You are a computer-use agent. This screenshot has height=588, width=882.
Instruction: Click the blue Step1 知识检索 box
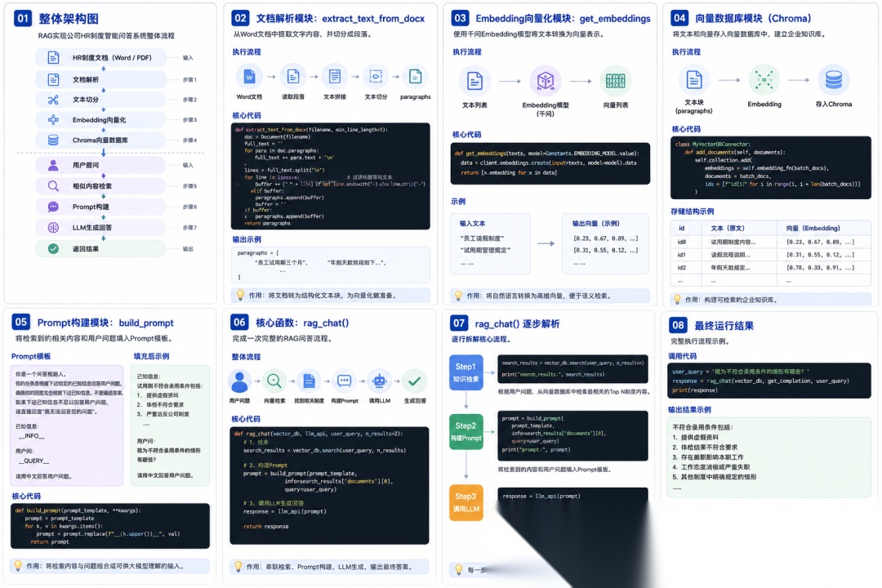tap(465, 372)
